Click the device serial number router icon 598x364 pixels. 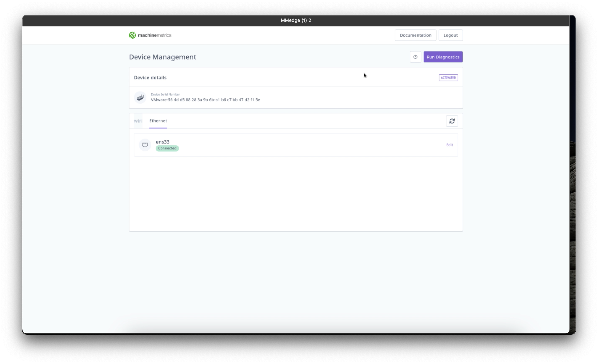click(x=140, y=97)
